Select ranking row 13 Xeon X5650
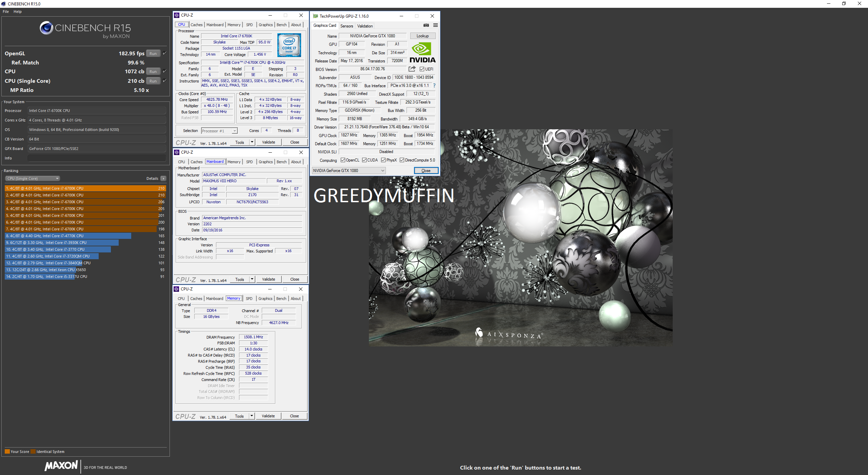This screenshot has height=475, width=868. pos(85,270)
